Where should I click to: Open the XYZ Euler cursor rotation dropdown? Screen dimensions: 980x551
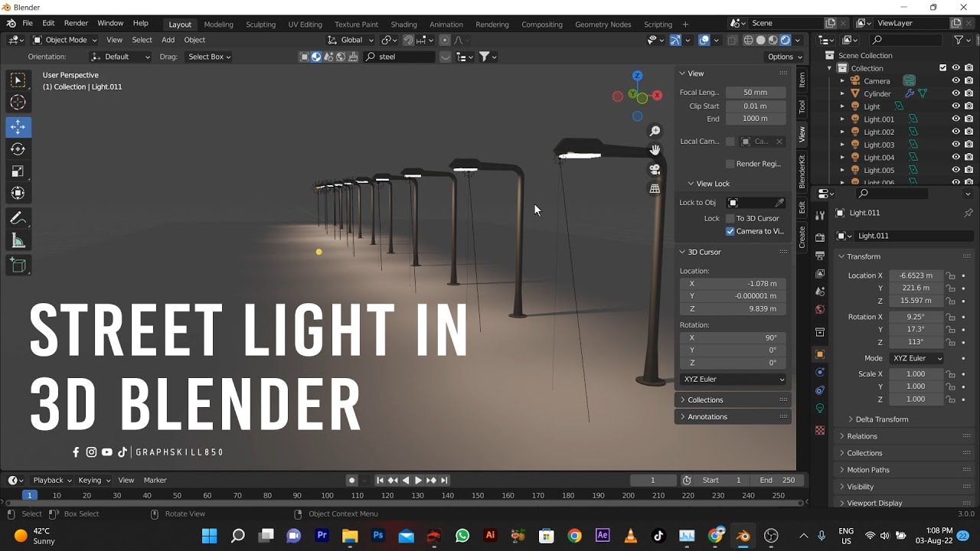pos(733,380)
